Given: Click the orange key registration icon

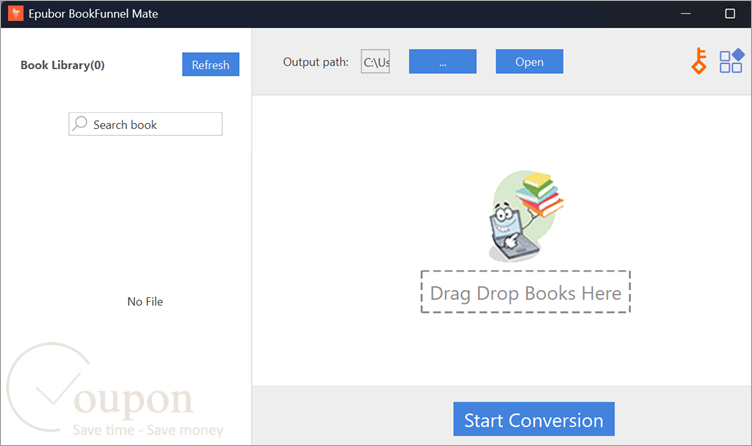Looking at the screenshot, I should tap(699, 61).
